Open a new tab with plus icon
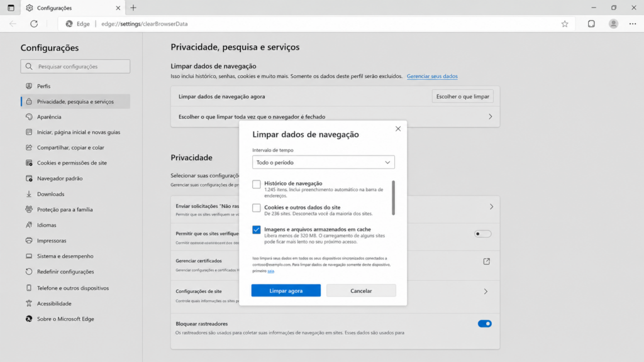 tap(133, 8)
